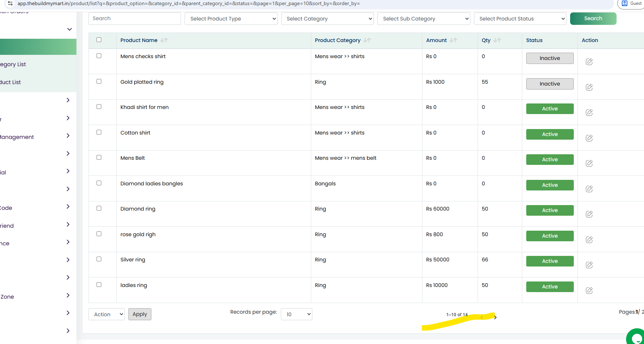The height and width of the screenshot is (344, 644).
Task: Edit the Mens checks shirt product
Action: pos(589,62)
